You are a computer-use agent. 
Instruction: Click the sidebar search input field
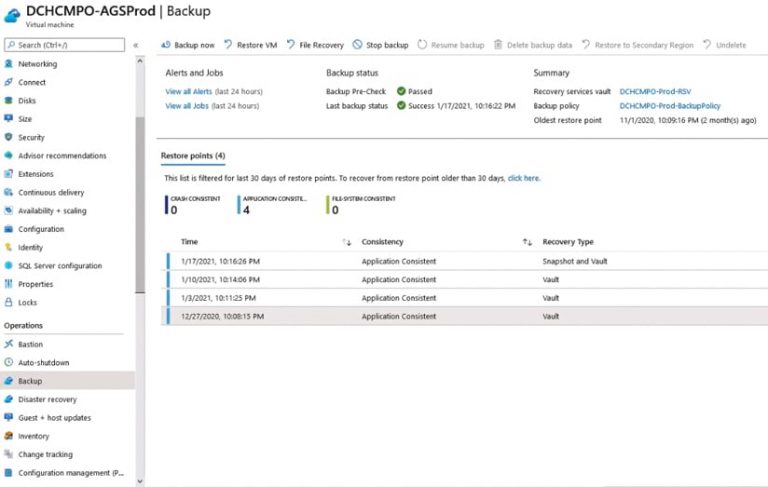[68, 45]
